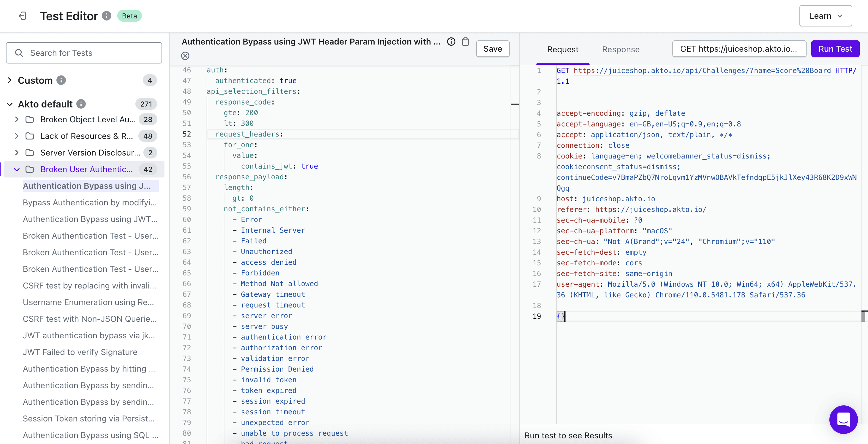The height and width of the screenshot is (444, 868).
Task: Save the current test
Action: tap(492, 48)
